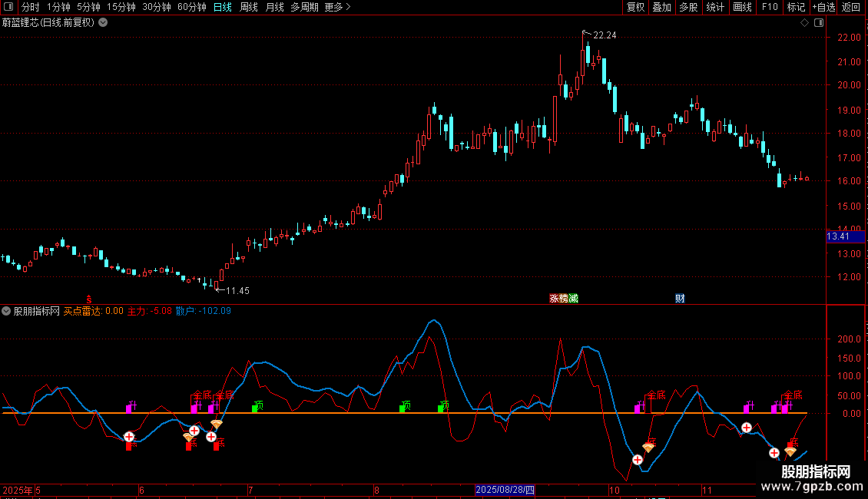Viewport: 868px width, 499px height.
Task: Click month 10 on the time axis
Action: pos(614,490)
